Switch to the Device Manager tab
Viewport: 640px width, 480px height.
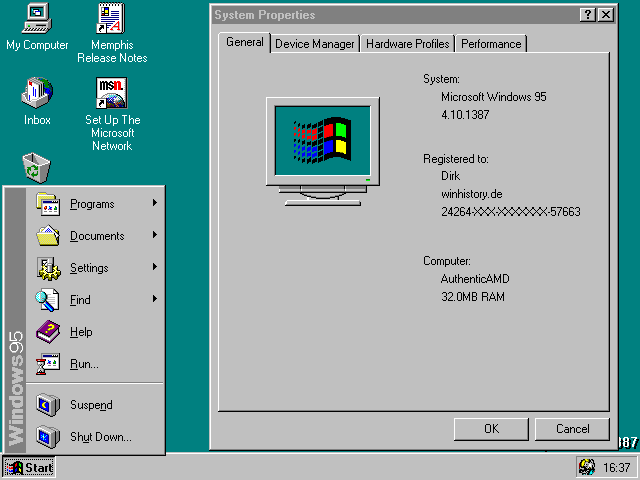pyautogui.click(x=315, y=44)
